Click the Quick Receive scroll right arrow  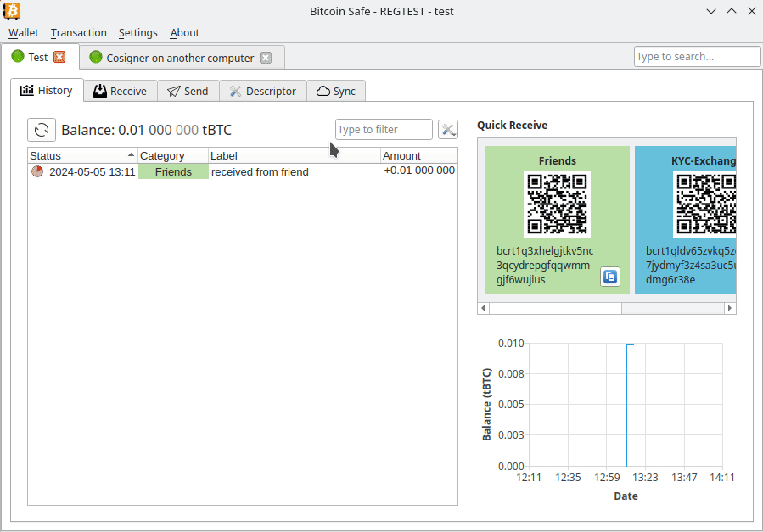tap(729, 308)
